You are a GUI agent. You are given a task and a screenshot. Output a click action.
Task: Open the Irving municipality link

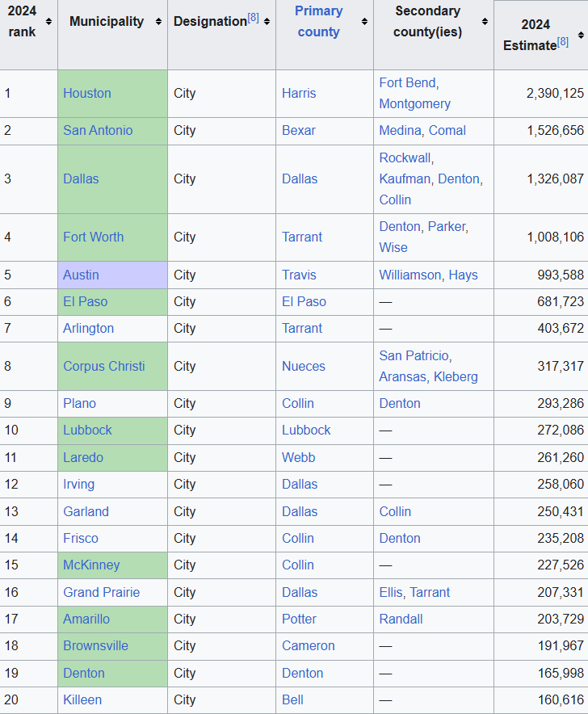pyautogui.click(x=79, y=484)
